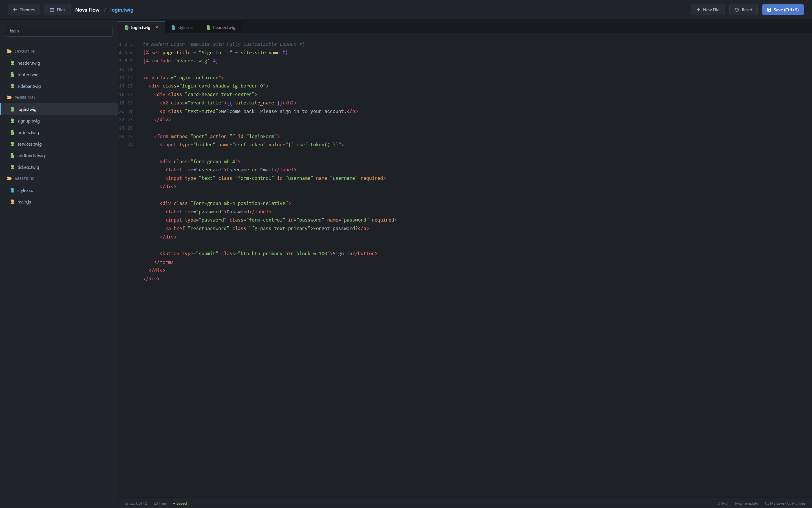The image size is (812, 508).
Task: Switch to the style.css editor tab
Action: pyautogui.click(x=182, y=28)
